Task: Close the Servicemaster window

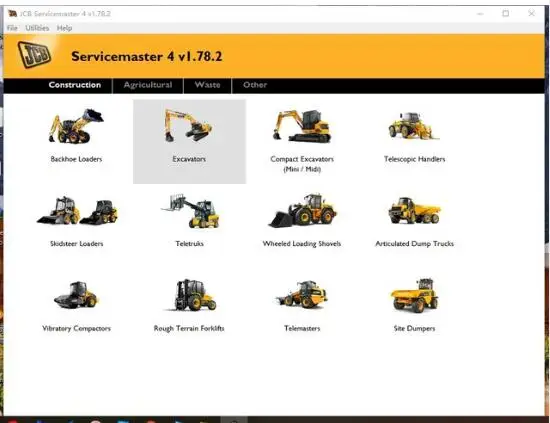Action: point(531,13)
